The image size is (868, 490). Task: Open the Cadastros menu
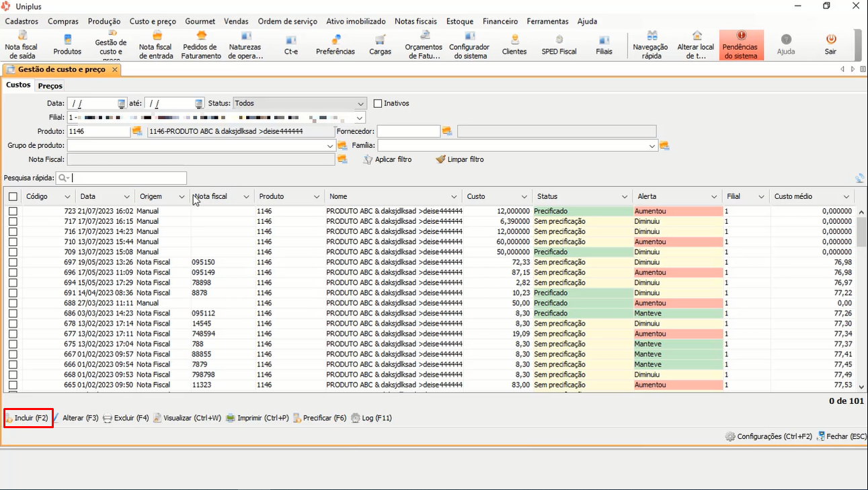22,22
